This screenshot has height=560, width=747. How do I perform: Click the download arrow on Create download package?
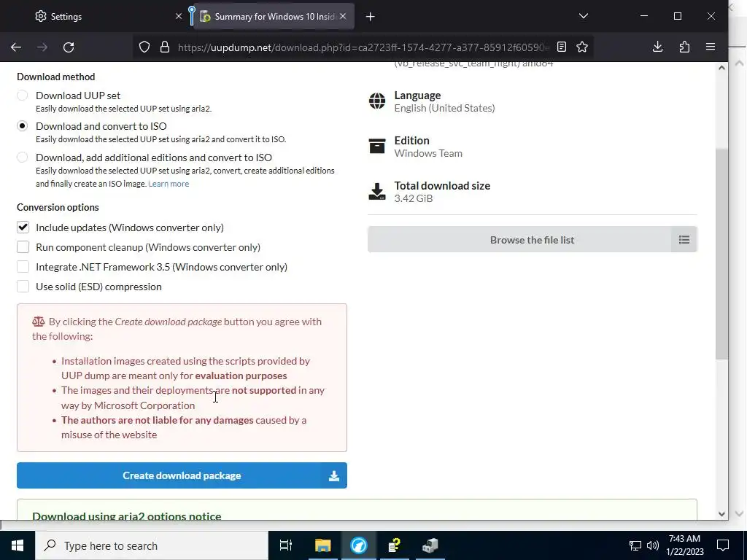(334, 475)
